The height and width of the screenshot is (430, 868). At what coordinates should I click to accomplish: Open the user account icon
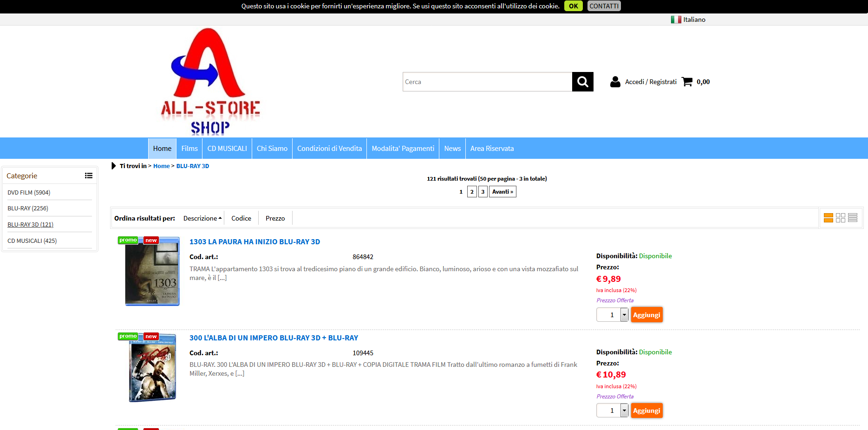pos(615,82)
